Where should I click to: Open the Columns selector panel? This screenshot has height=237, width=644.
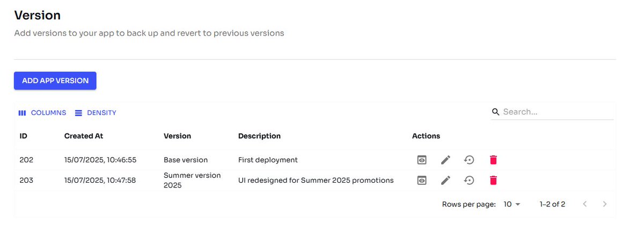[x=42, y=113]
